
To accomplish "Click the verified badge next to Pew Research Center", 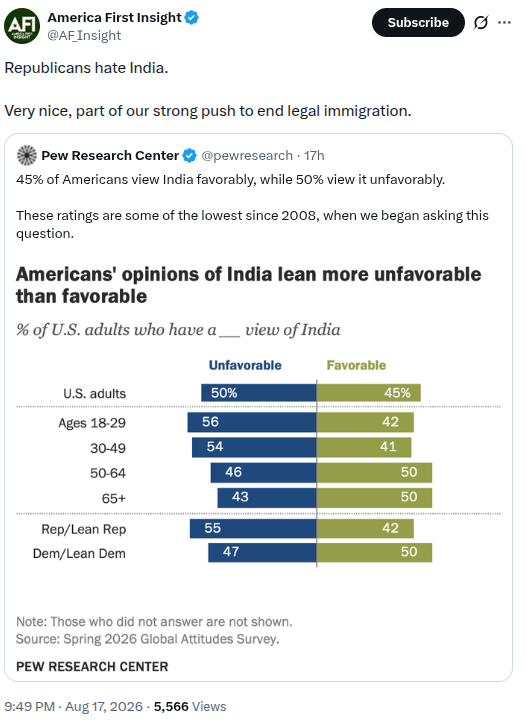I will click(190, 156).
